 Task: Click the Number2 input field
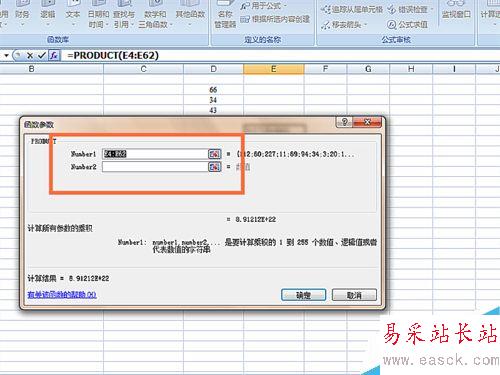(x=155, y=167)
